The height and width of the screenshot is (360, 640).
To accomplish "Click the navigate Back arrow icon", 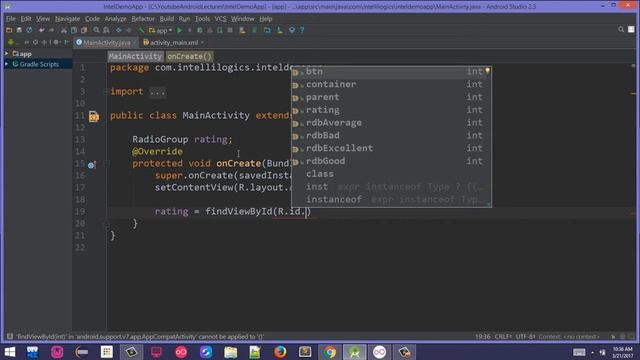I will pos(119,30).
